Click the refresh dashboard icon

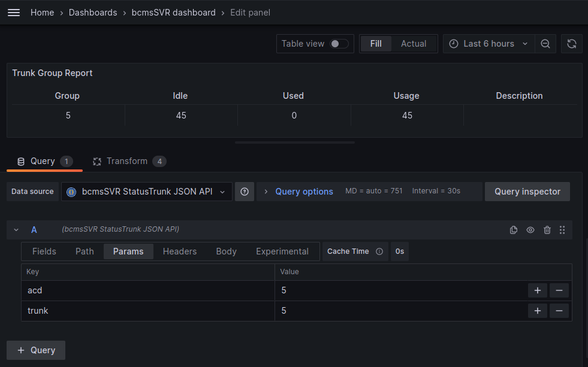pos(572,44)
